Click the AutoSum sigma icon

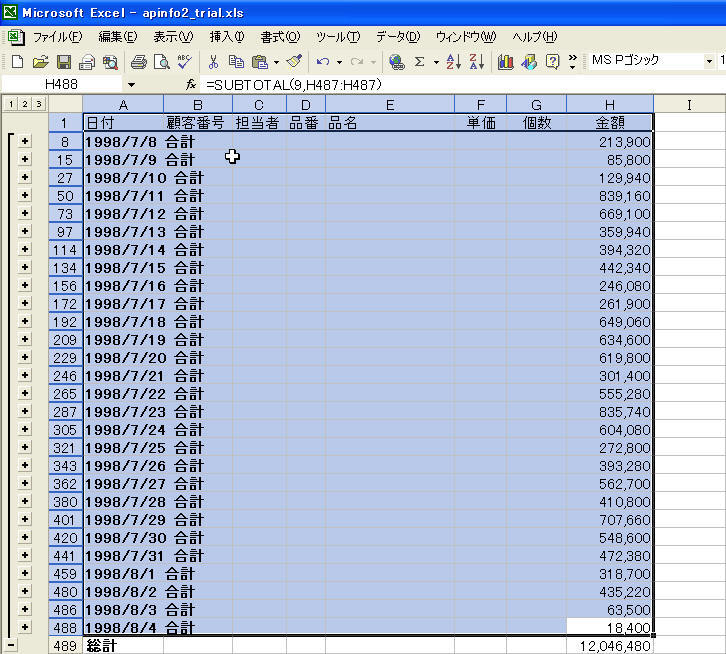click(420, 62)
